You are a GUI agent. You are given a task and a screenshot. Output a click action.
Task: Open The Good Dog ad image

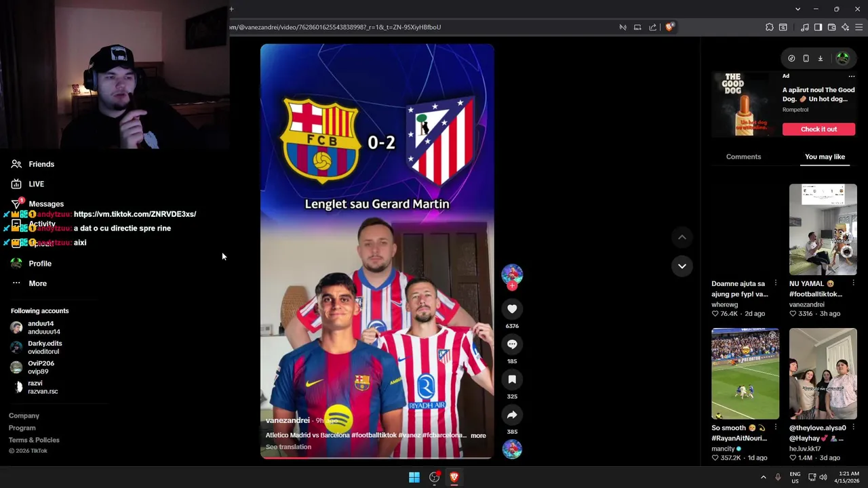(745, 104)
